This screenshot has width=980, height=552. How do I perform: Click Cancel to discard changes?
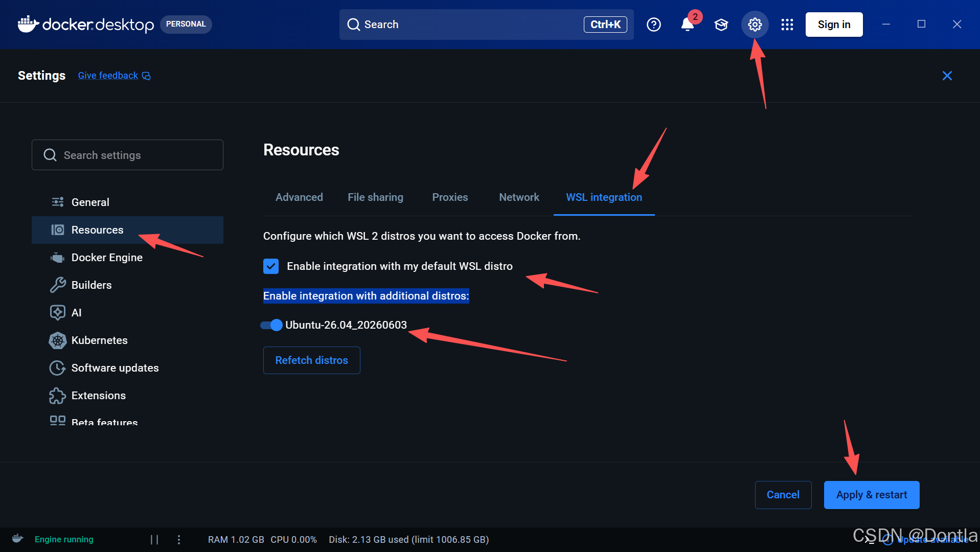783,495
